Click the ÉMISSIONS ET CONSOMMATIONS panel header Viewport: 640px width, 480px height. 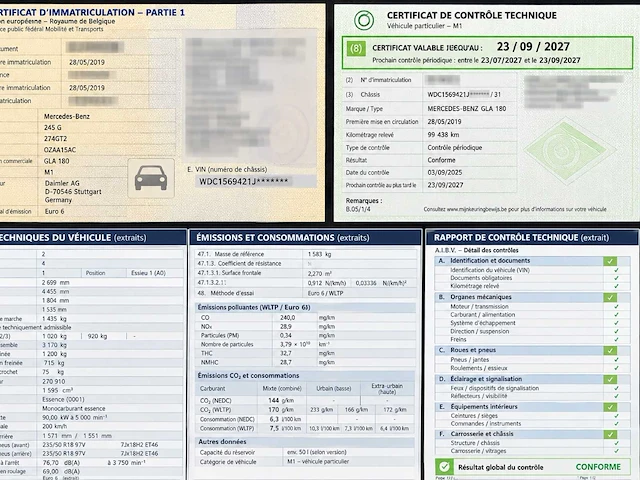click(305, 238)
